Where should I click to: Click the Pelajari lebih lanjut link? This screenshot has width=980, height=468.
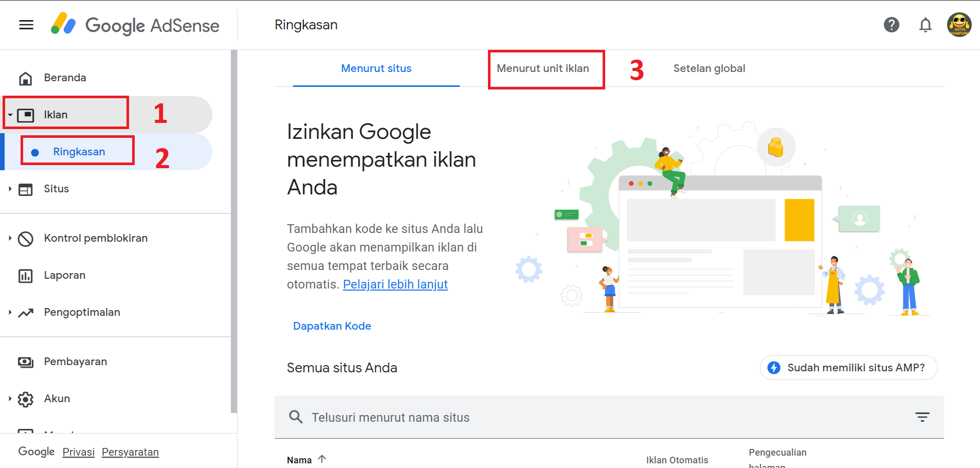tap(395, 284)
